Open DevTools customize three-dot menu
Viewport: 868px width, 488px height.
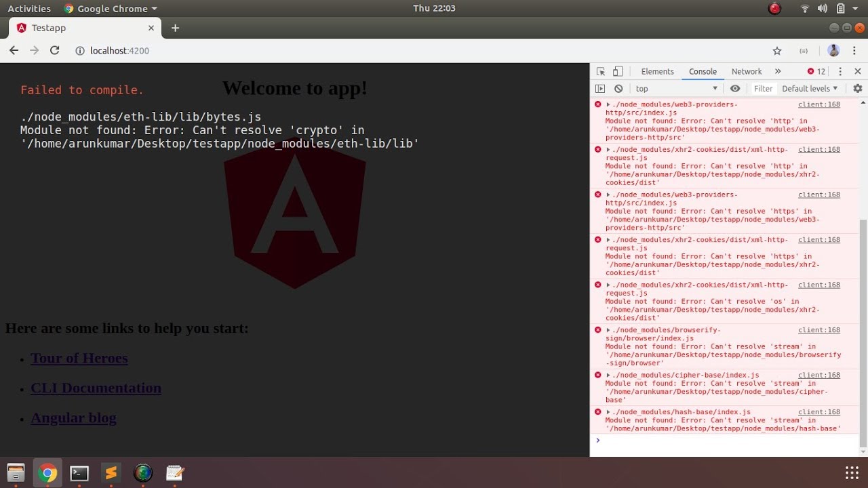(x=840, y=71)
